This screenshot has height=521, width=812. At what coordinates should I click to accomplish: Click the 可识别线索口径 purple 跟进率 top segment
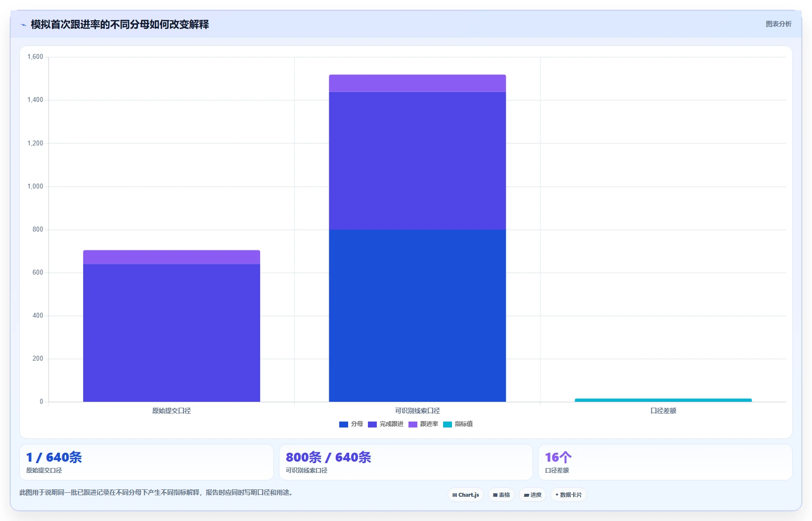click(x=417, y=83)
